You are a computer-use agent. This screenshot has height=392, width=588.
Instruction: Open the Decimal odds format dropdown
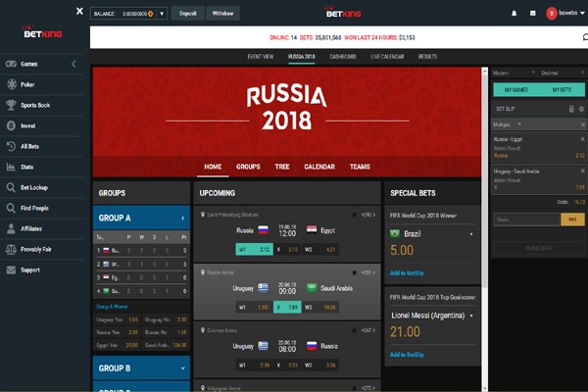coord(563,73)
